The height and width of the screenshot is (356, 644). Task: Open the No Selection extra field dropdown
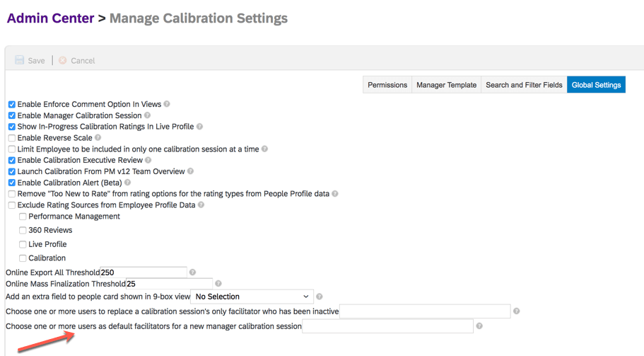click(252, 297)
